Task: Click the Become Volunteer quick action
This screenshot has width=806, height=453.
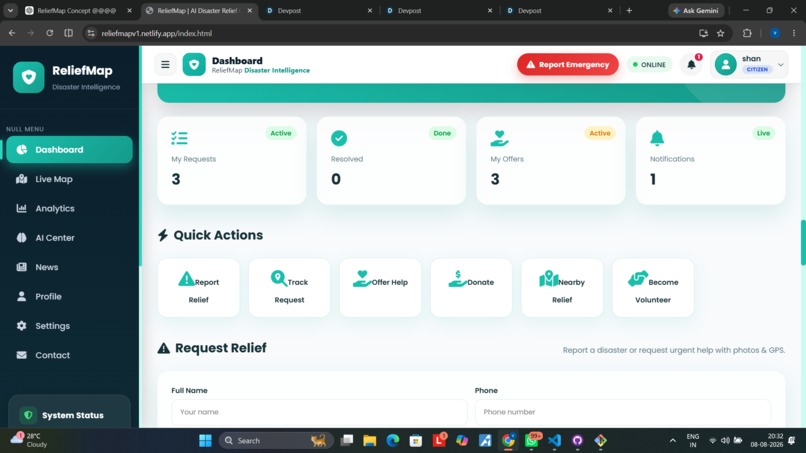Action: (653, 287)
